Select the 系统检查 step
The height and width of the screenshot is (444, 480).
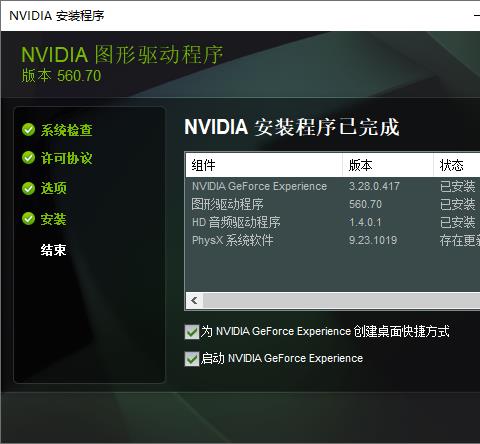[x=66, y=130]
